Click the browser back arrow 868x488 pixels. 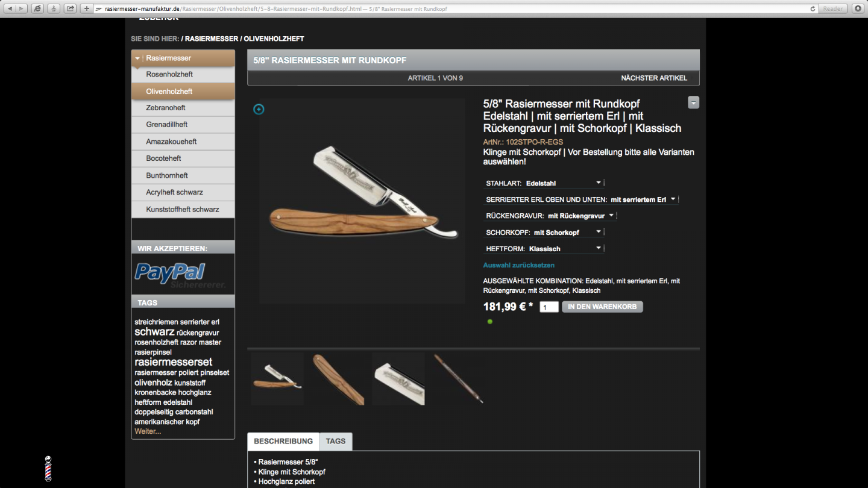click(10, 8)
